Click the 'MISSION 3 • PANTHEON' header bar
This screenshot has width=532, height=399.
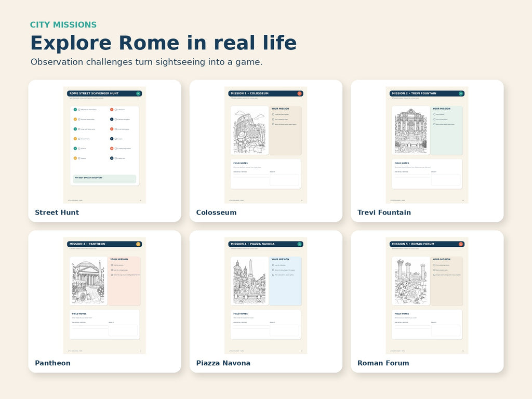(x=104, y=244)
